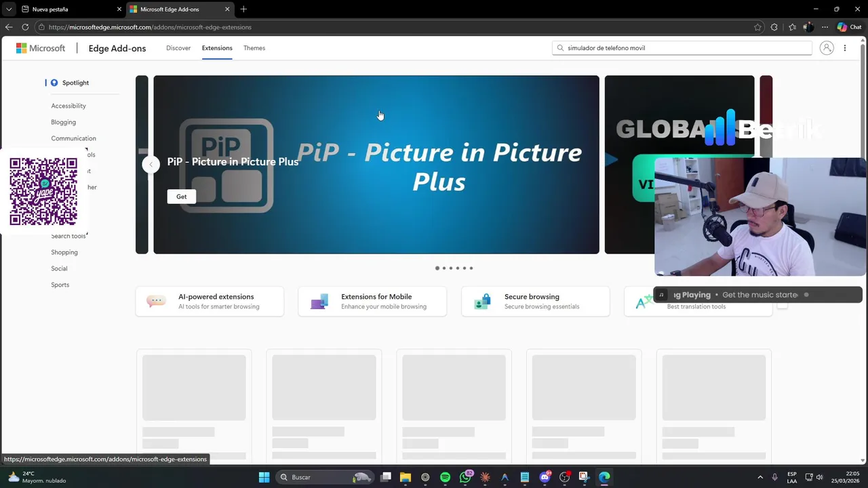Open the Copilot Chat button
This screenshot has width=868, height=488.
[849, 27]
